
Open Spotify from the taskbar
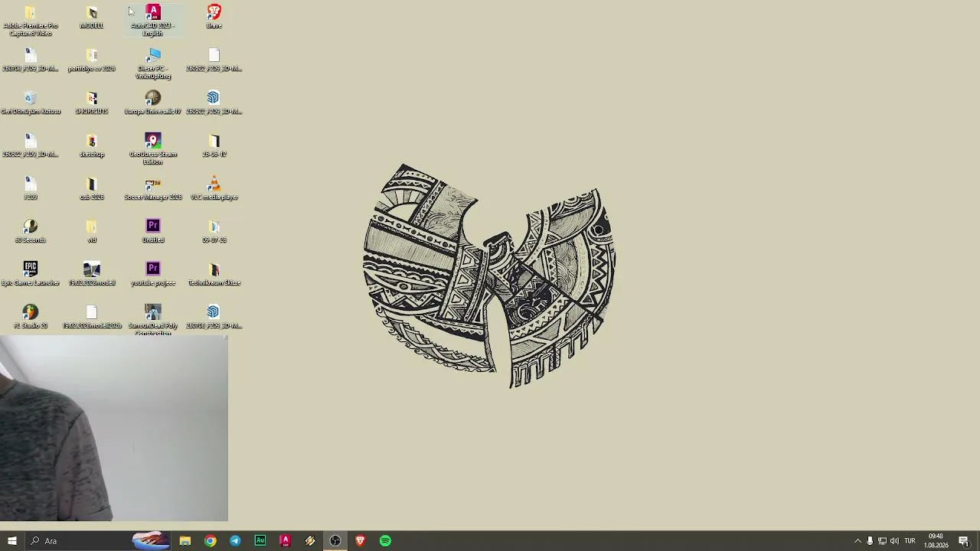coord(385,541)
